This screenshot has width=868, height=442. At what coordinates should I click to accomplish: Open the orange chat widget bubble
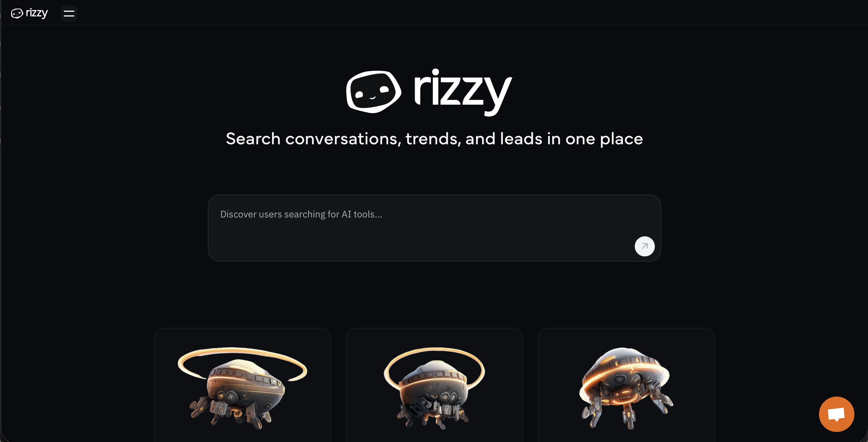(836, 414)
